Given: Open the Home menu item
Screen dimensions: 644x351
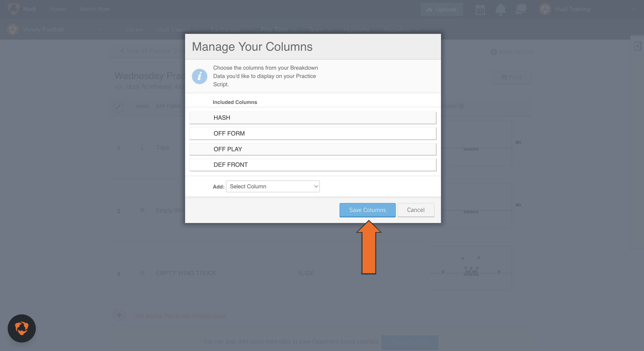Looking at the screenshot, I should (x=58, y=9).
